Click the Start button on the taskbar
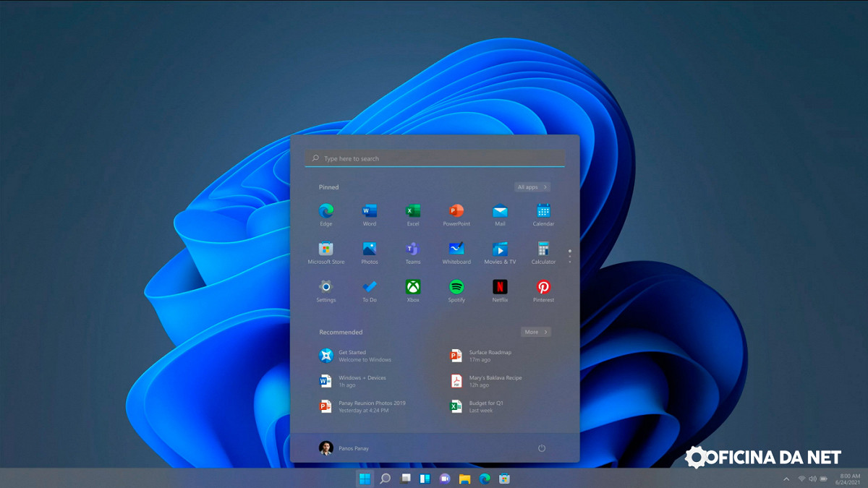This screenshot has height=488, width=868. 365,479
